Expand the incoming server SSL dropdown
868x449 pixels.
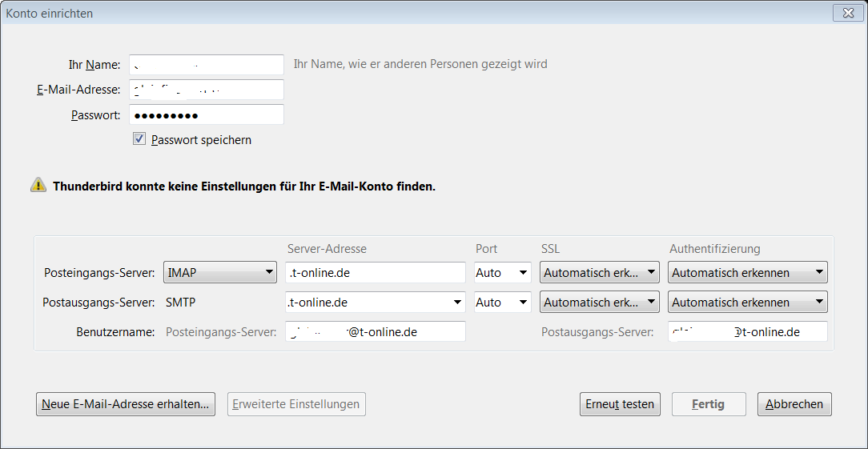point(600,272)
